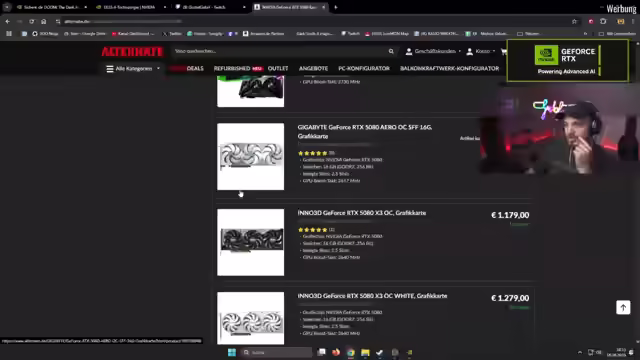
Task: Click the browser address bar
Action: (314, 21)
